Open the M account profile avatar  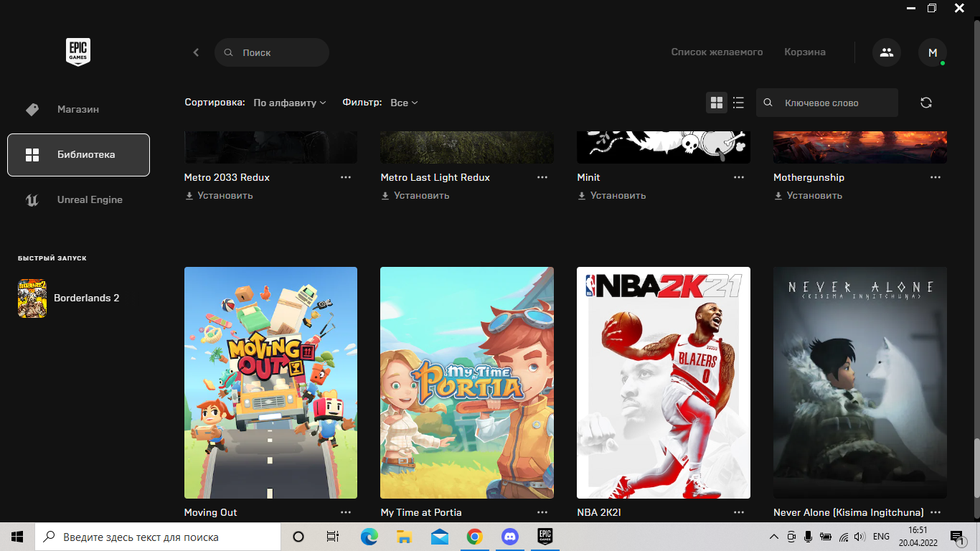click(x=933, y=52)
